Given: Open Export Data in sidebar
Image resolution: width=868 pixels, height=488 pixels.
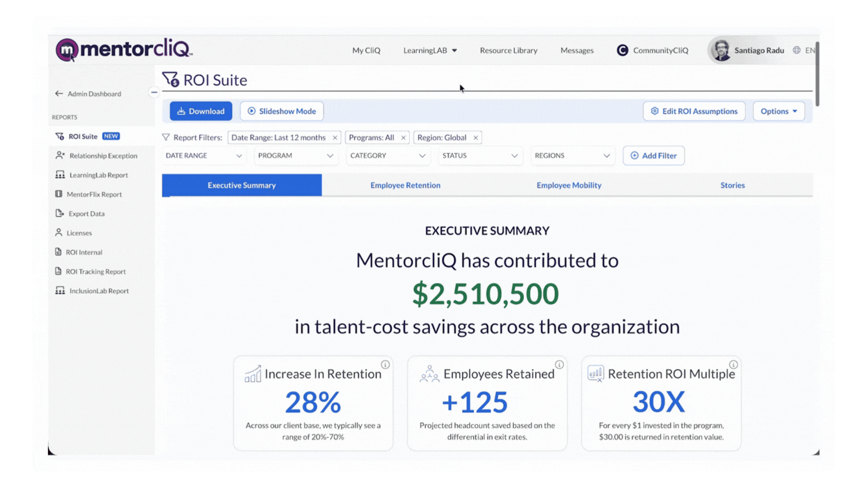Looking at the screenshot, I should click(x=86, y=213).
